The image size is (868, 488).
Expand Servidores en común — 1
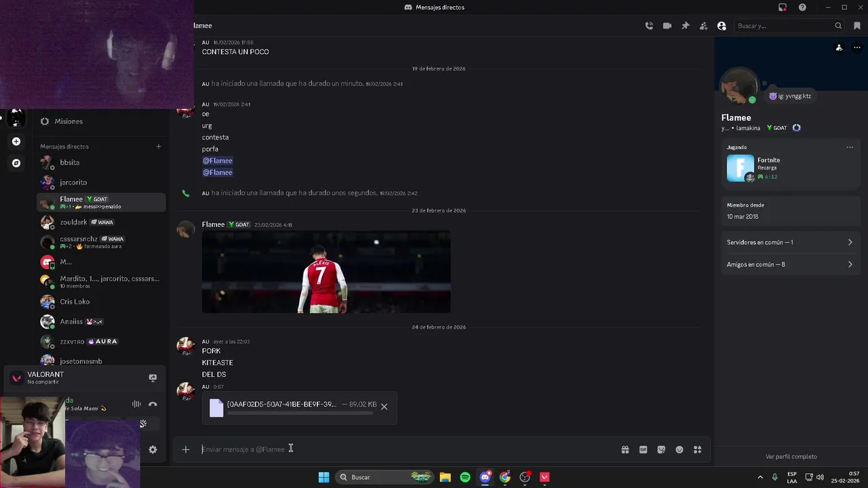pos(790,242)
